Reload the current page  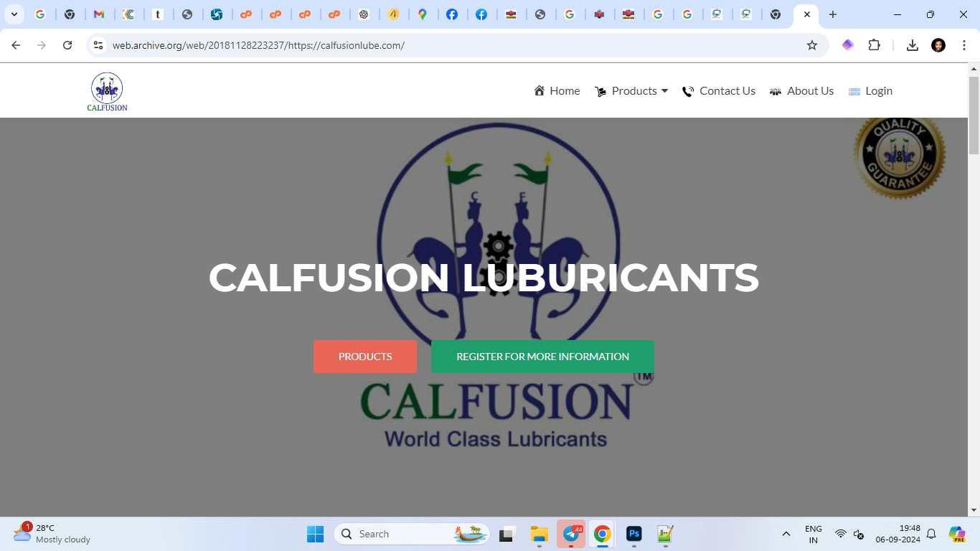pos(67,45)
